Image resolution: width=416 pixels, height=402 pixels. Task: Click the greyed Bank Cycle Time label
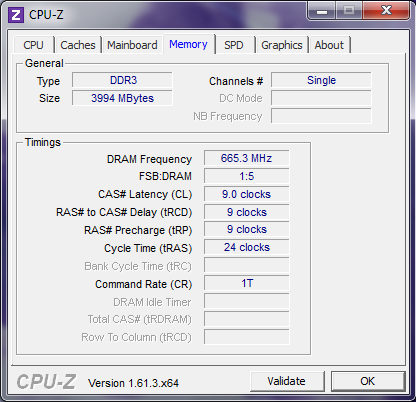(138, 266)
